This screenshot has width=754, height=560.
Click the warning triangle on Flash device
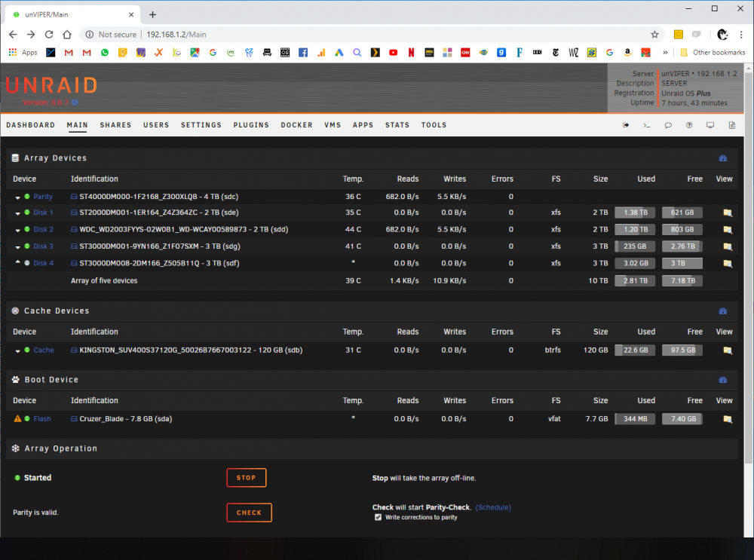point(18,418)
